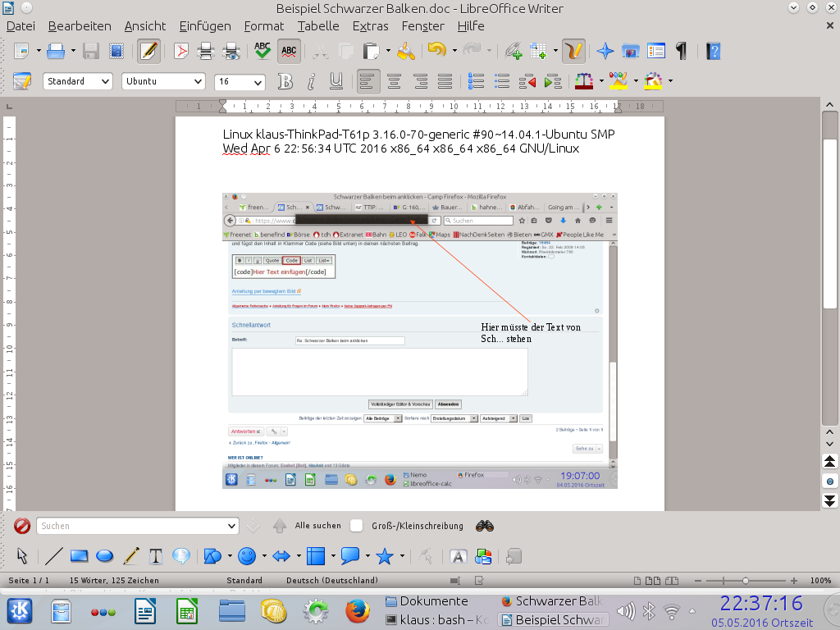Image resolution: width=840 pixels, height=630 pixels.
Task: Click the Export as PDF icon
Action: (x=180, y=51)
